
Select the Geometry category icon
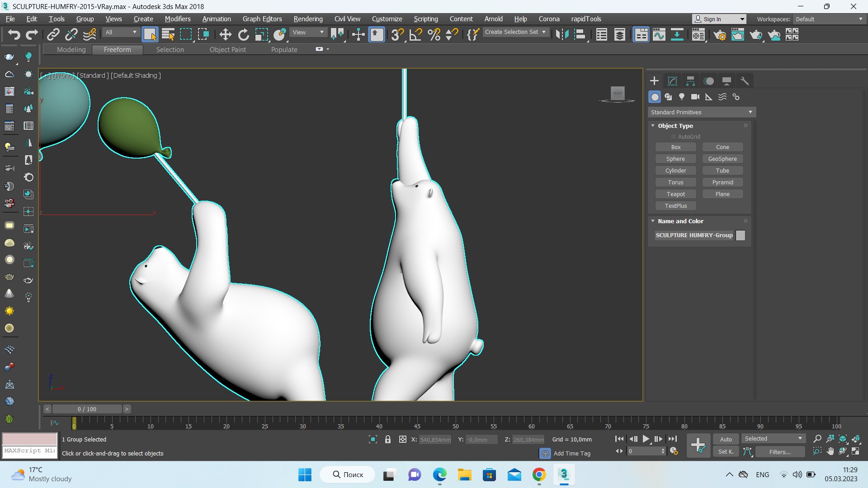pos(655,97)
